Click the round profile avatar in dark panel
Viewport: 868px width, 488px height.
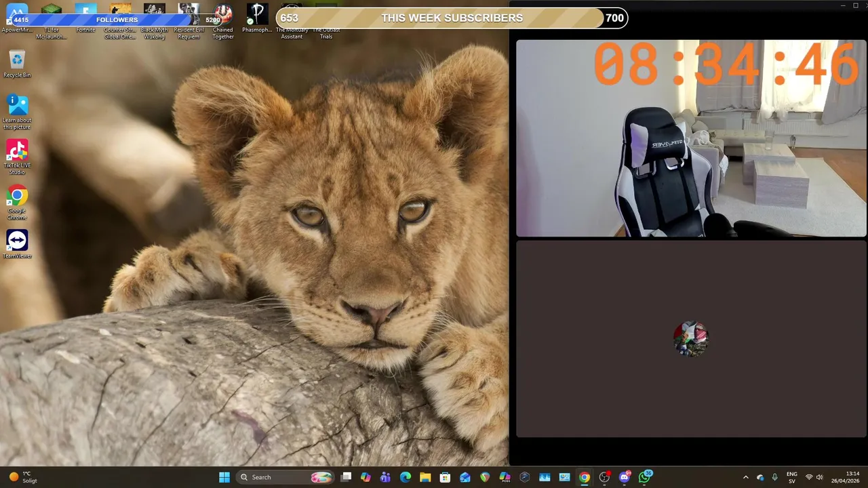click(691, 339)
